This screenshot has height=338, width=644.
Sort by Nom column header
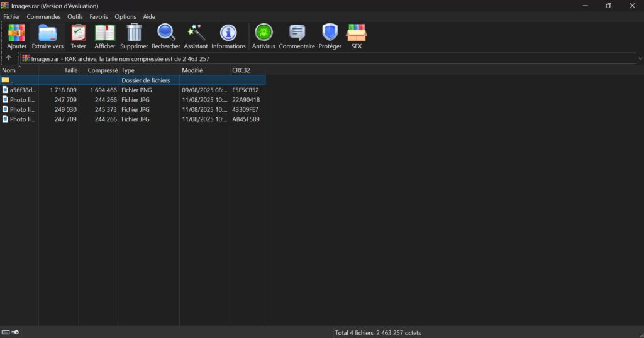(19, 70)
